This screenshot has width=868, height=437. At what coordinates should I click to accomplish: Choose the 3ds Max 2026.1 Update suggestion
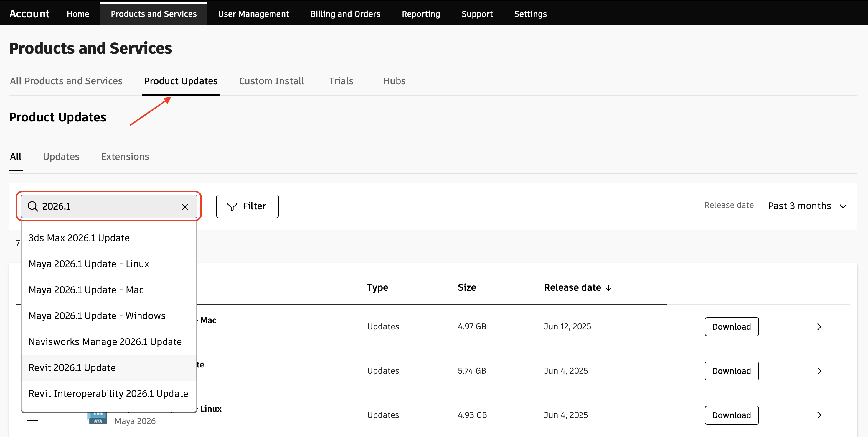click(109, 238)
